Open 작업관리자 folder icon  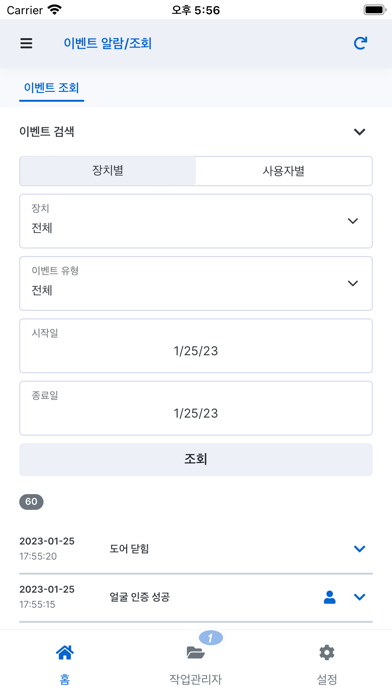click(x=195, y=652)
